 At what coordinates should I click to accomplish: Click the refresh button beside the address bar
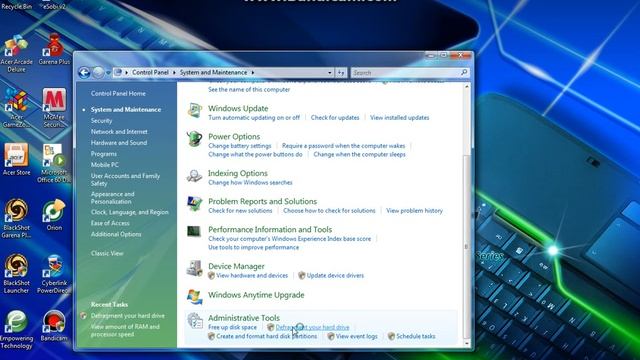pyautogui.click(x=341, y=73)
